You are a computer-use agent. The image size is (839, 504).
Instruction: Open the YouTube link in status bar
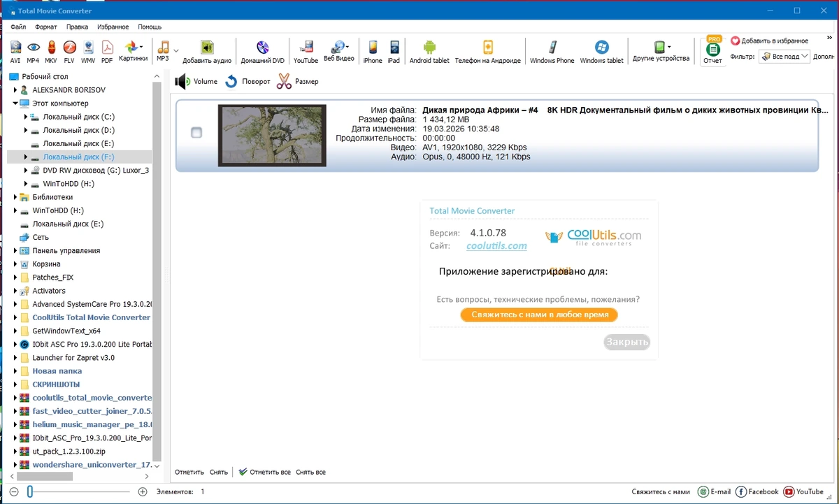click(803, 491)
